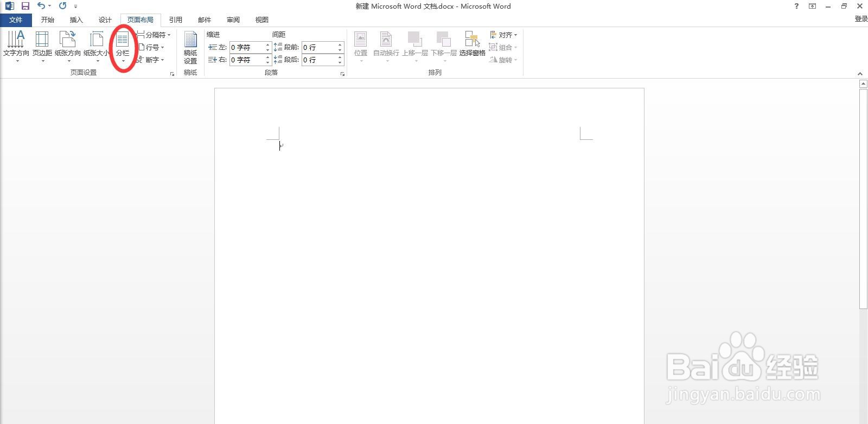Open the 选择窗格 selection pane
Screen dimensions: 868x424
click(472, 44)
